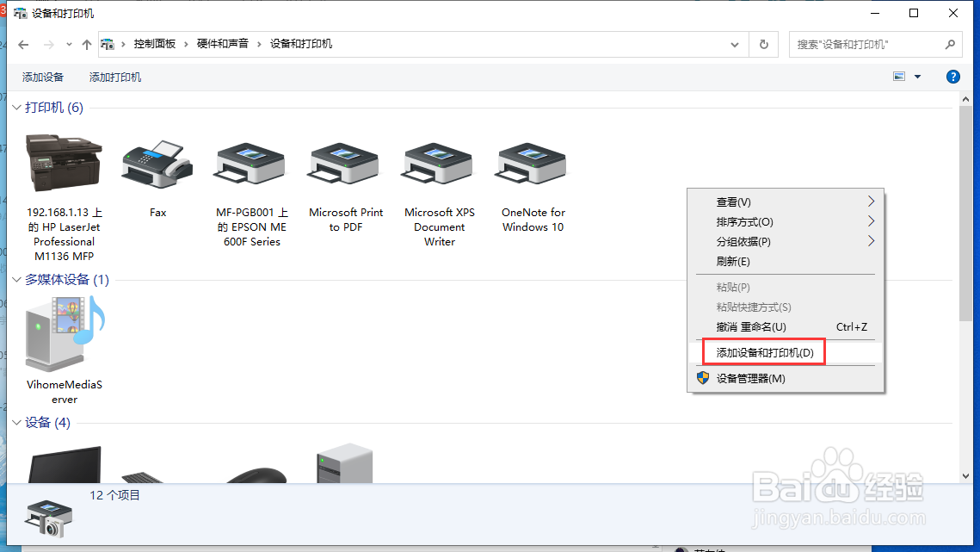The width and height of the screenshot is (980, 552).
Task: Choose 添加设备和打印机(D) in context menu
Action: [x=785, y=352]
